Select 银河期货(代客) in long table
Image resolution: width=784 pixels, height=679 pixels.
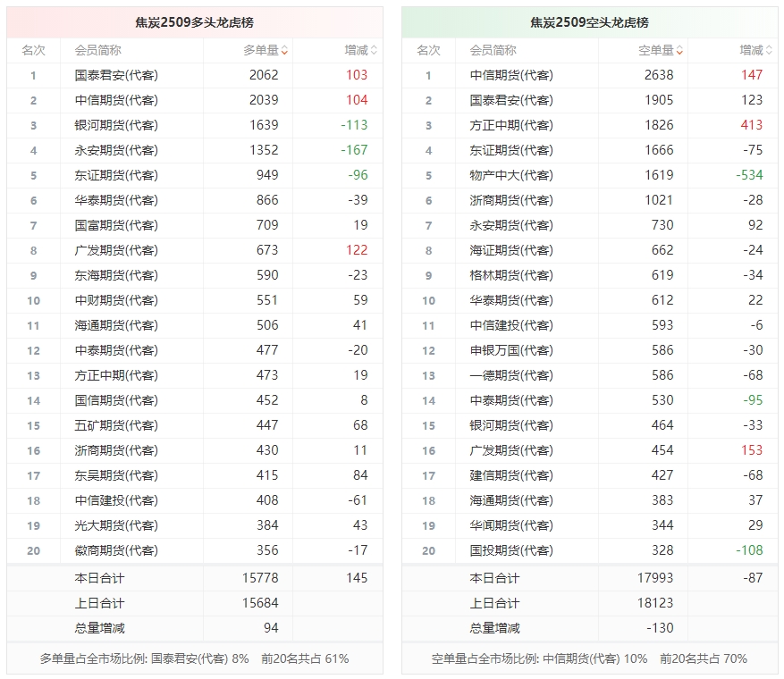(x=116, y=125)
